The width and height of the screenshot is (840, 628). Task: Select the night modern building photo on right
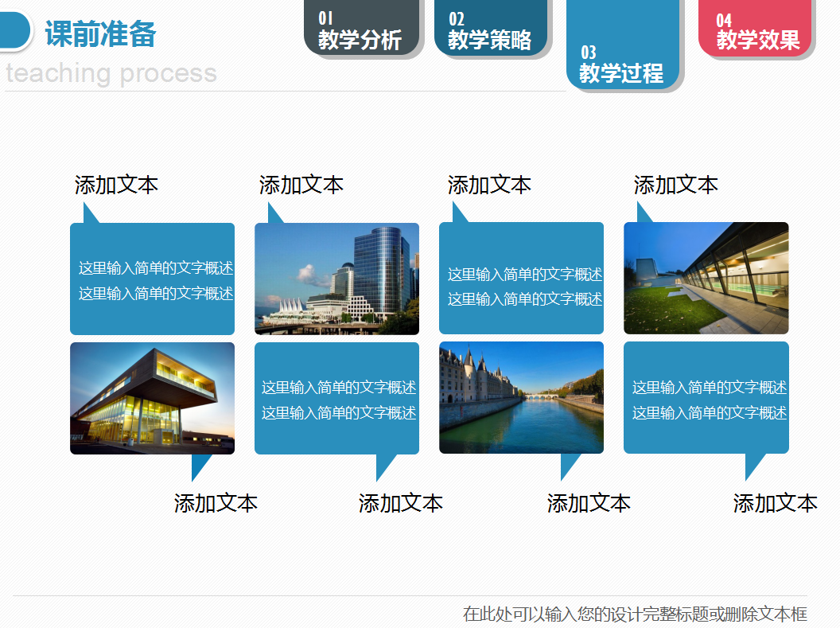[x=706, y=278]
